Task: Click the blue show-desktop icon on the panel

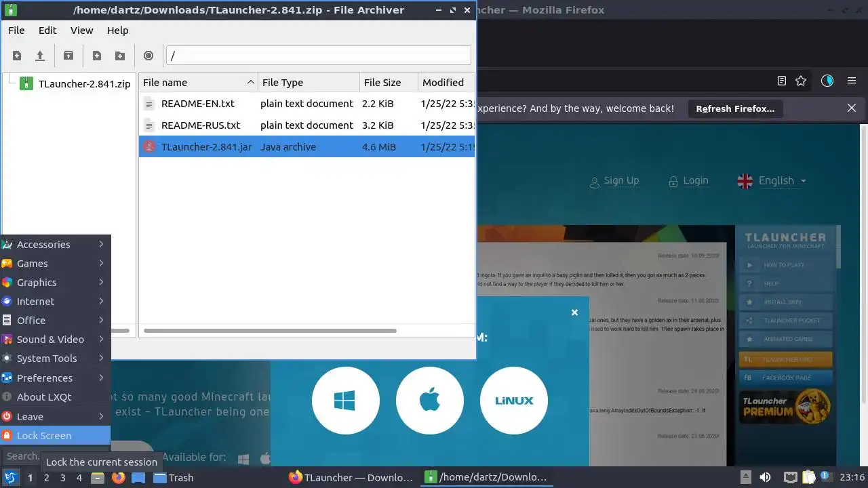Action: [x=138, y=478]
